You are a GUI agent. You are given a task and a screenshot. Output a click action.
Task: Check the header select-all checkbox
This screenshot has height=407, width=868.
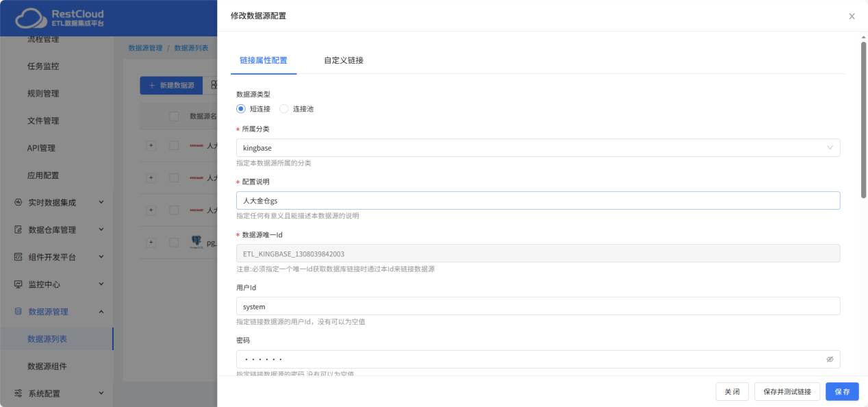point(174,116)
